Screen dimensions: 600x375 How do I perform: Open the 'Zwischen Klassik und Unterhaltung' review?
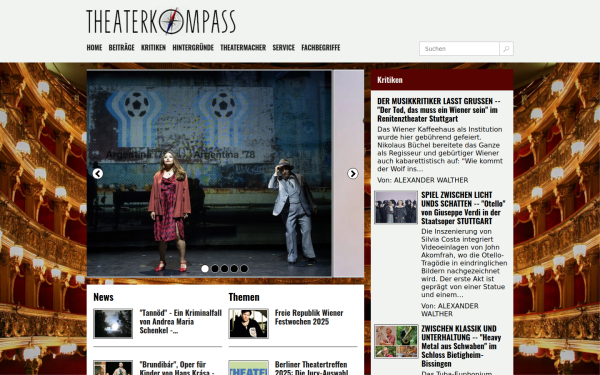pyautogui.click(x=461, y=346)
